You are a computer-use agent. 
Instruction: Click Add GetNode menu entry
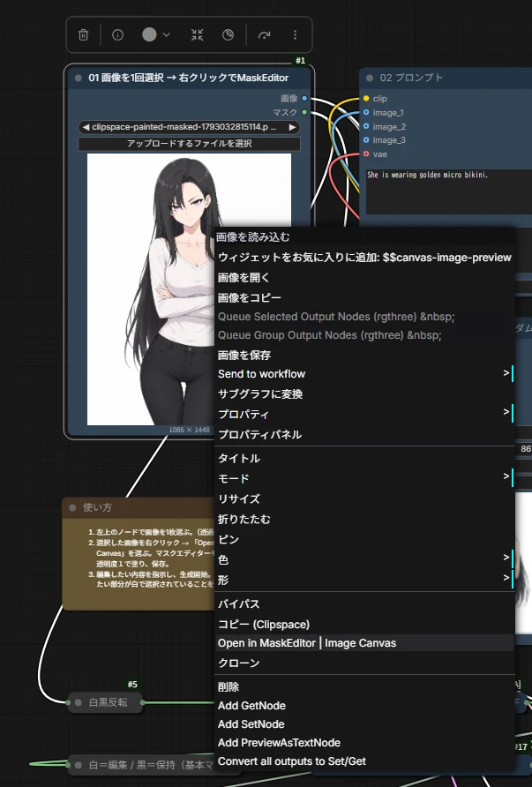[365, 706]
